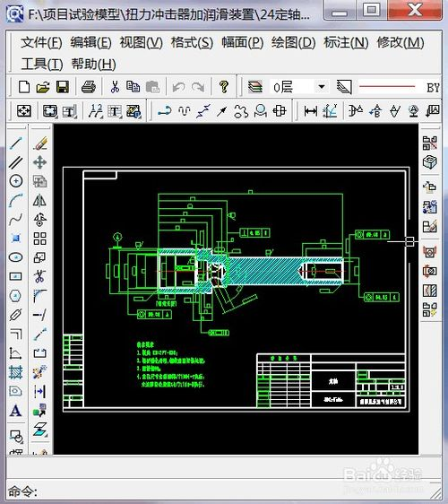Choose the Hatch fill tool
Viewport: 448px width, 504px height.
[15, 372]
